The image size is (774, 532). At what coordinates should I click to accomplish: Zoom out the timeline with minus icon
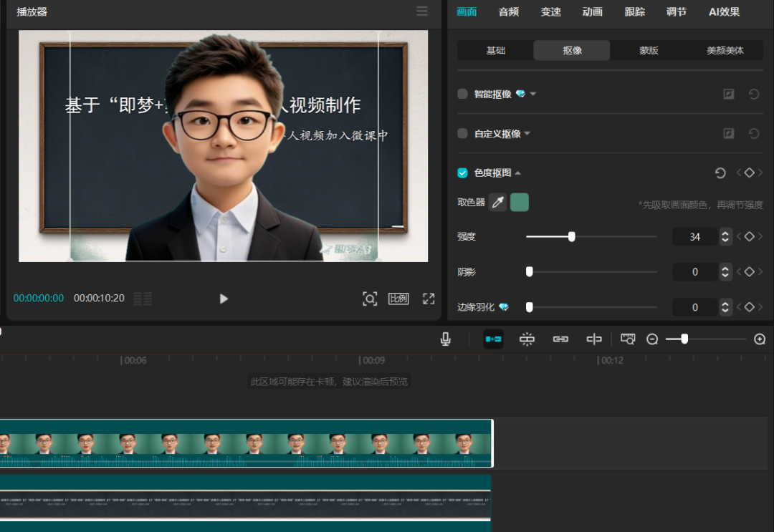[x=652, y=339]
